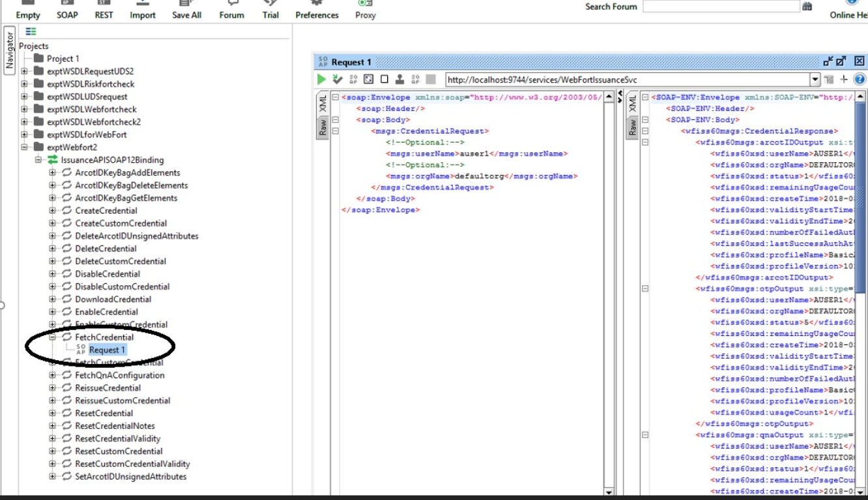The height and width of the screenshot is (500, 868).
Task: Click the navigator view mode icon above Projects
Action: coord(31,31)
